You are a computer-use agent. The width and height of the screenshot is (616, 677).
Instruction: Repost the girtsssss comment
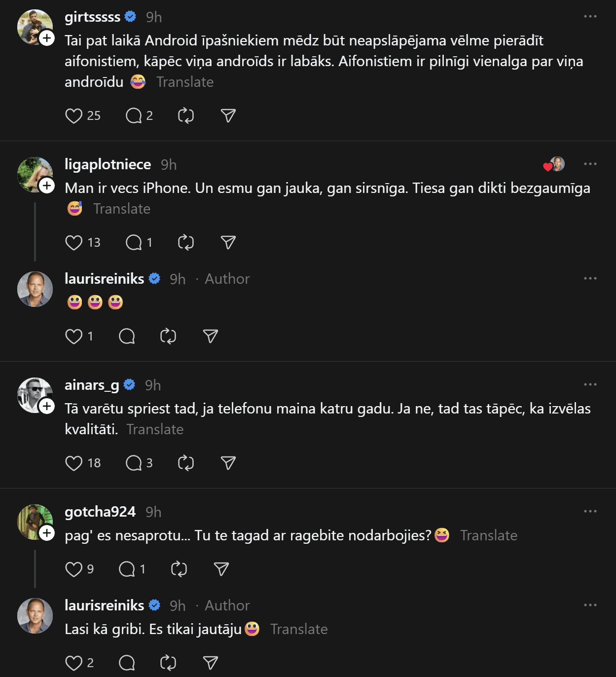click(186, 116)
